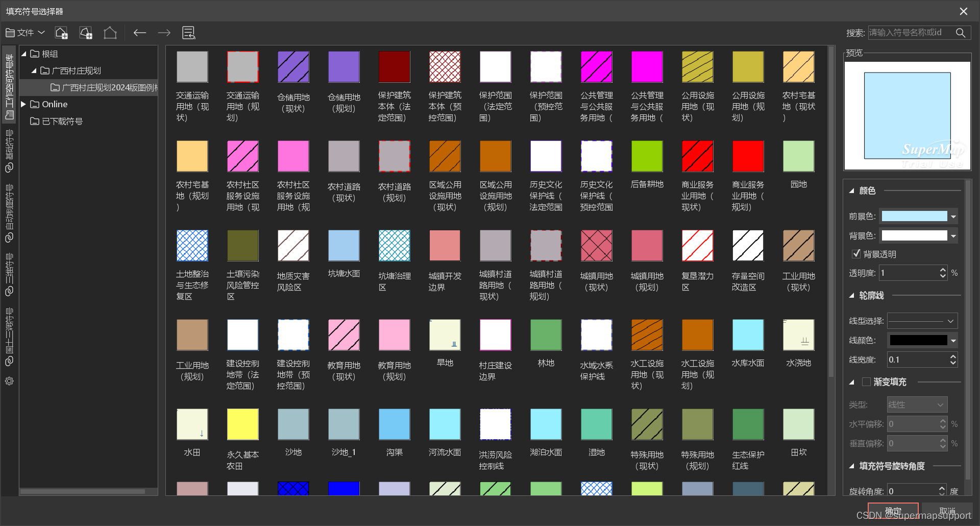Collapse the 渐变填充 section
The width and height of the screenshot is (980, 526).
click(851, 382)
